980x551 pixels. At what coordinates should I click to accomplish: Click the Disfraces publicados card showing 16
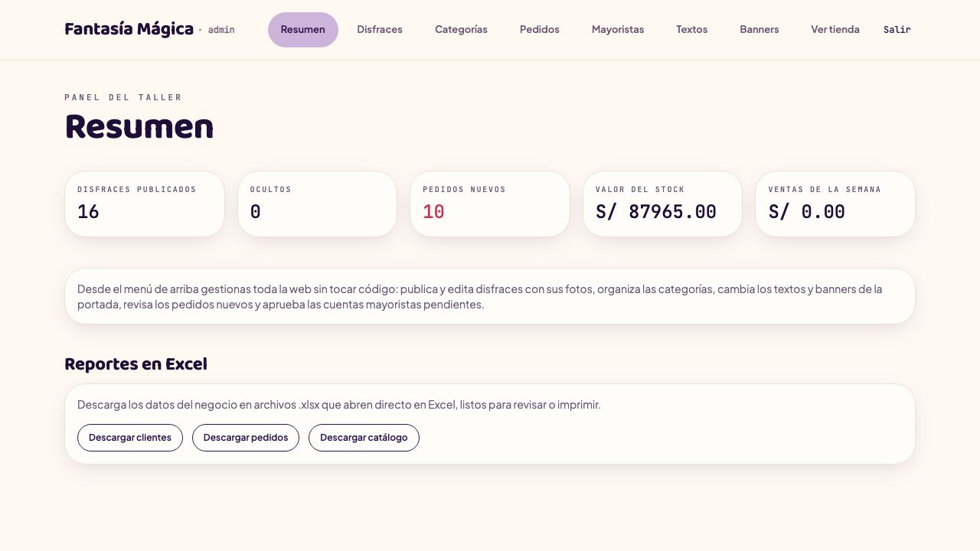coord(145,204)
